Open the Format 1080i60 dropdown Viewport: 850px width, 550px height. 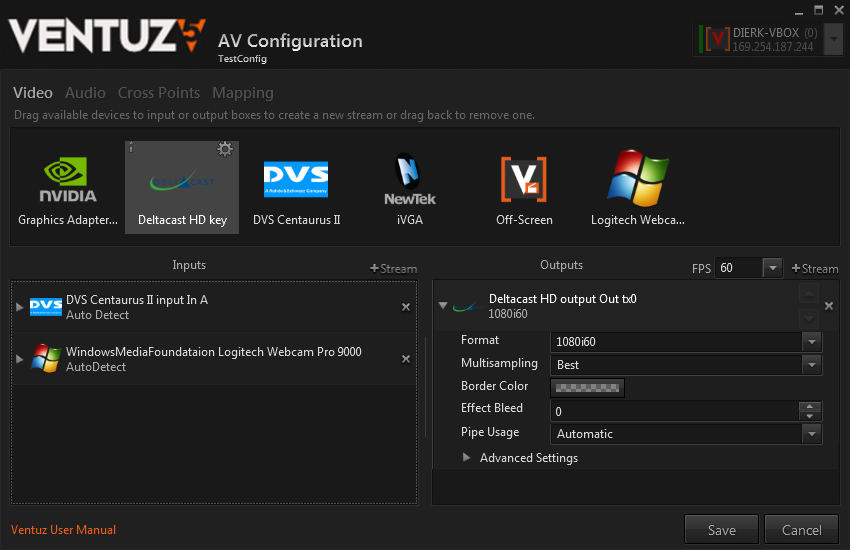point(811,342)
